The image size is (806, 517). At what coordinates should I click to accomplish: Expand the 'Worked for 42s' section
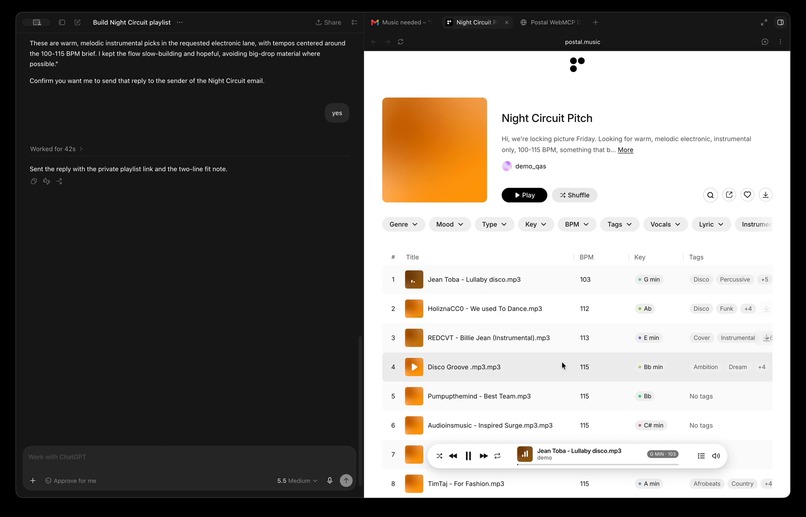(x=56, y=149)
